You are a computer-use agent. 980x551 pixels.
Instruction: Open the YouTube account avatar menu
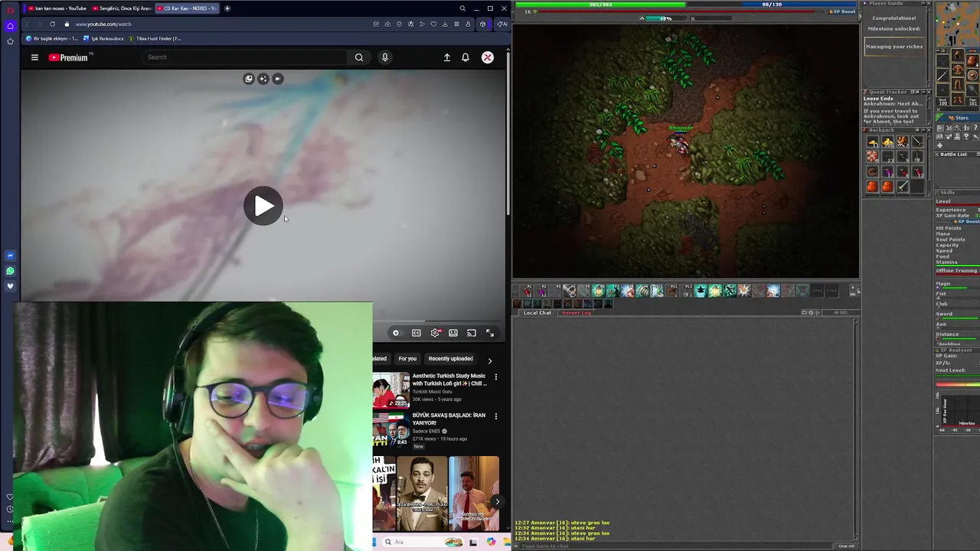pos(488,57)
